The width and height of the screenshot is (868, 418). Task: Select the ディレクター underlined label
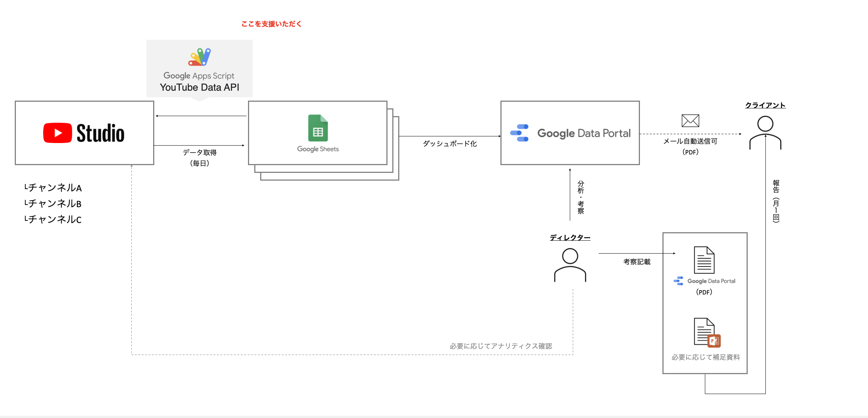tap(570, 238)
